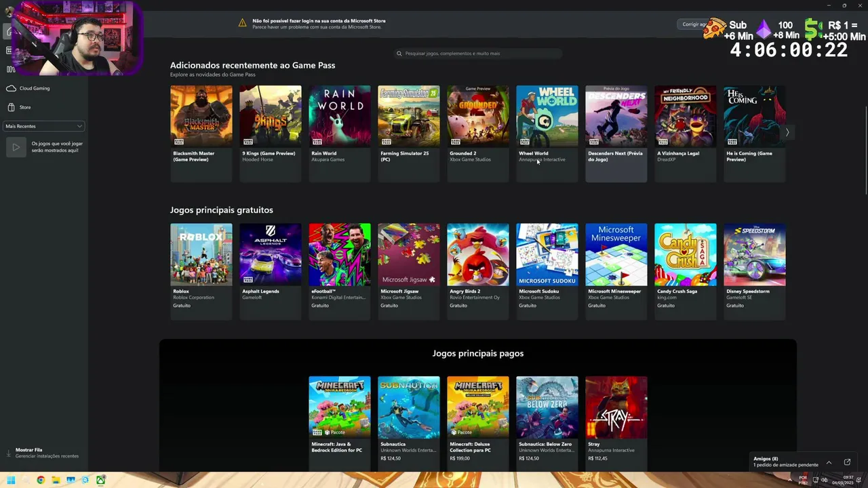The height and width of the screenshot is (488, 868).
Task: Open the Stray cover art
Action: point(616,407)
